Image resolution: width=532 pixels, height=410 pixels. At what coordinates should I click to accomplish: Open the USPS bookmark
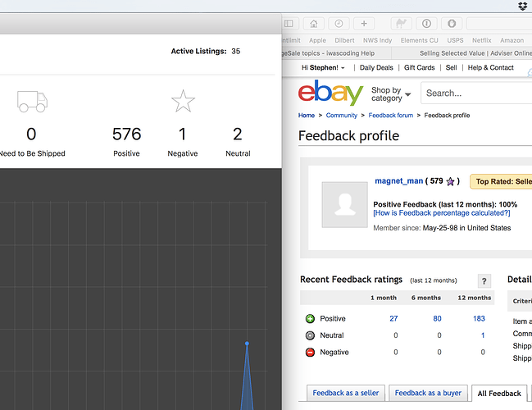[x=455, y=40]
